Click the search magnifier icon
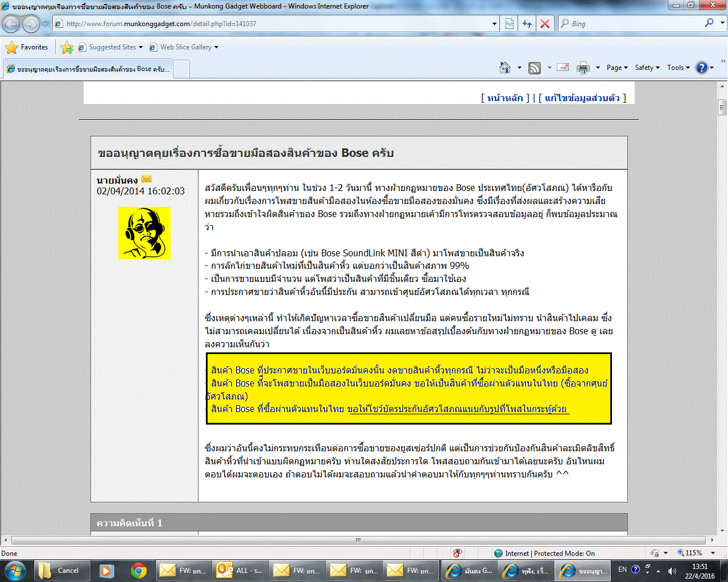Screen dimensions: 728x582 (x=709, y=23)
